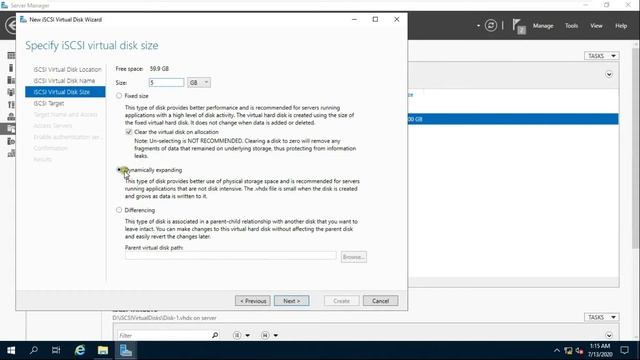Select the Dynamically expanding radio button
640x360 pixels.
(119, 170)
